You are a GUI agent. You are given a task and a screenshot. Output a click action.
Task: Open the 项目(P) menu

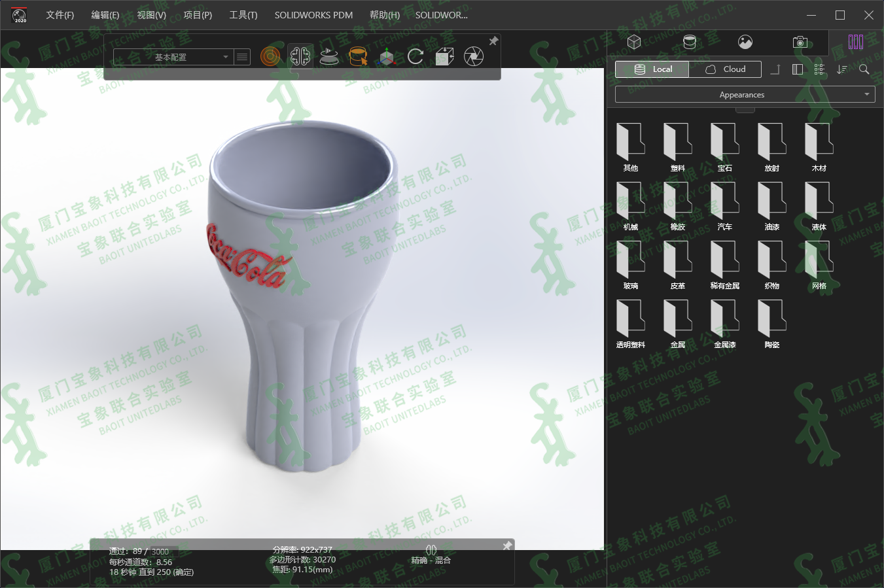198,15
